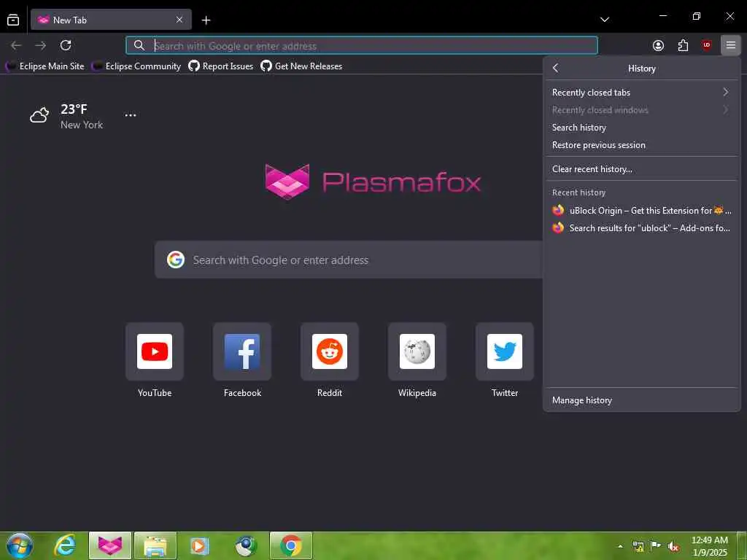Click the address bar search magnifier icon
Viewport: 747px width, 560px height.
(x=139, y=46)
